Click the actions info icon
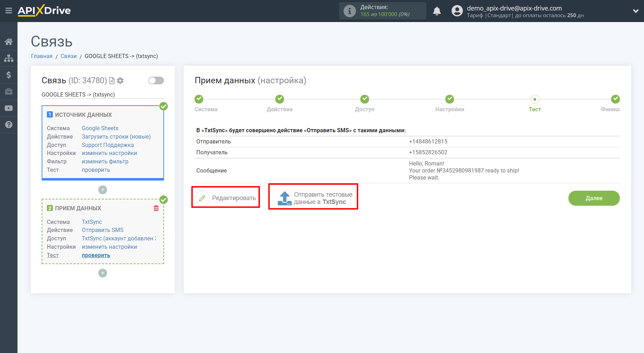644x353 pixels. tap(349, 11)
